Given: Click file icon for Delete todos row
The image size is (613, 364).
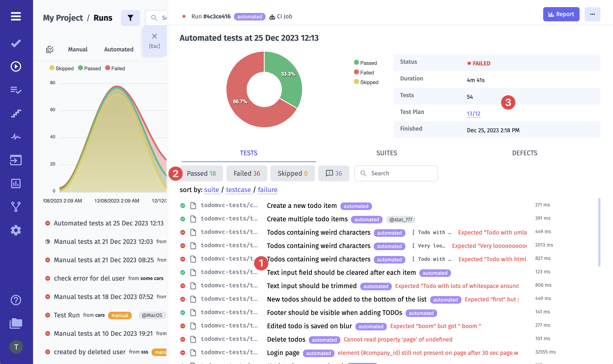Looking at the screenshot, I should click(x=193, y=339).
